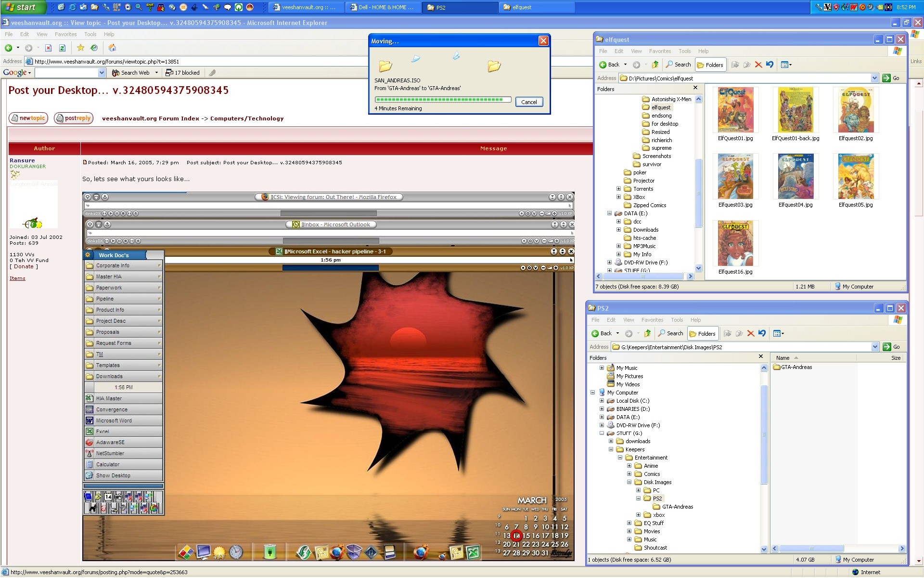Expand XBox folder in elfquest tree

pyautogui.click(x=619, y=197)
